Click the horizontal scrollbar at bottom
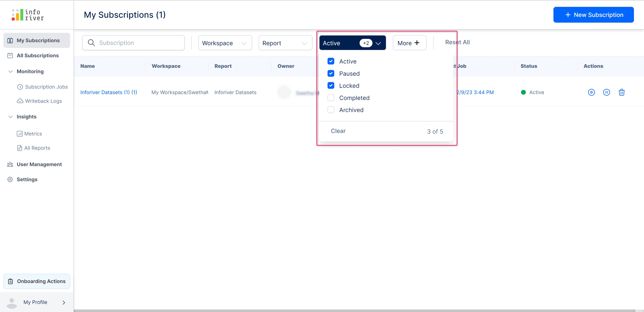The image size is (644, 312). 354,310
